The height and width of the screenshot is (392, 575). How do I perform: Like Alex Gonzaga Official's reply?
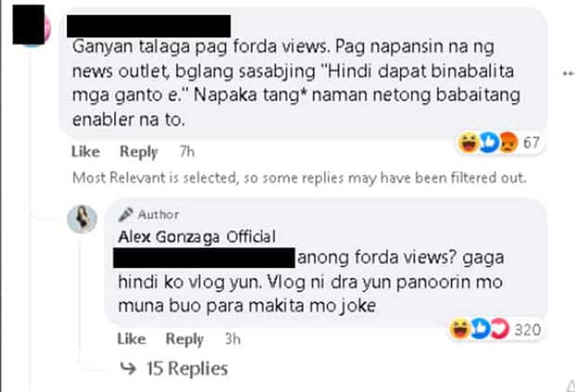(131, 339)
